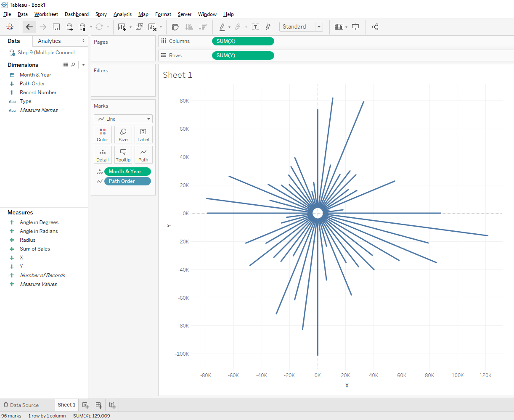Viewport: 514px width, 420px height.
Task: Select the SUM(X) pill on Columns shelf
Action: [x=243, y=41]
